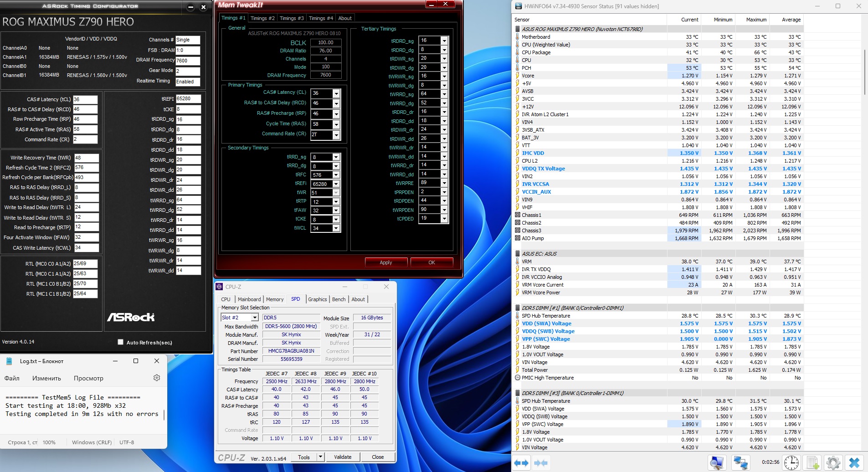Click the blue X icon in HWiNFO toolbar
Screen dimensions: 868x472
(x=854, y=463)
